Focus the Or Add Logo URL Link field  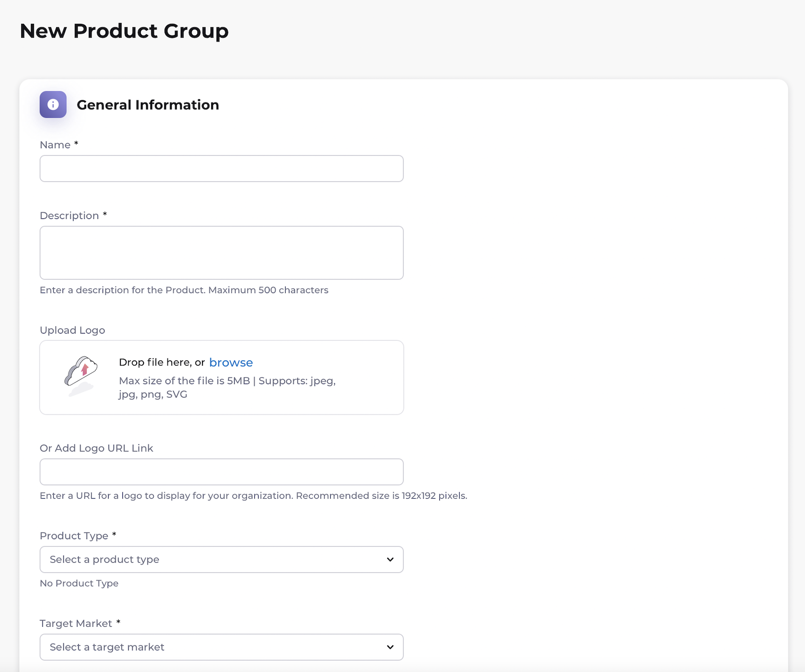(222, 471)
